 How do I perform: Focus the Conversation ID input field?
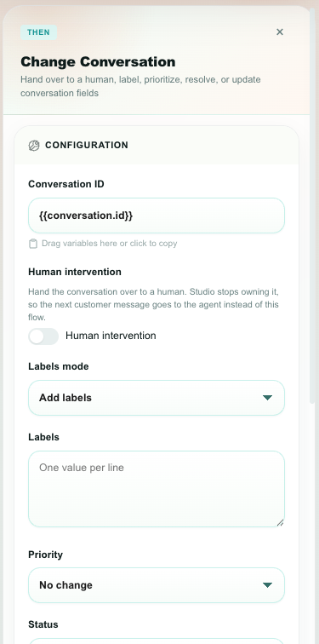(157, 216)
